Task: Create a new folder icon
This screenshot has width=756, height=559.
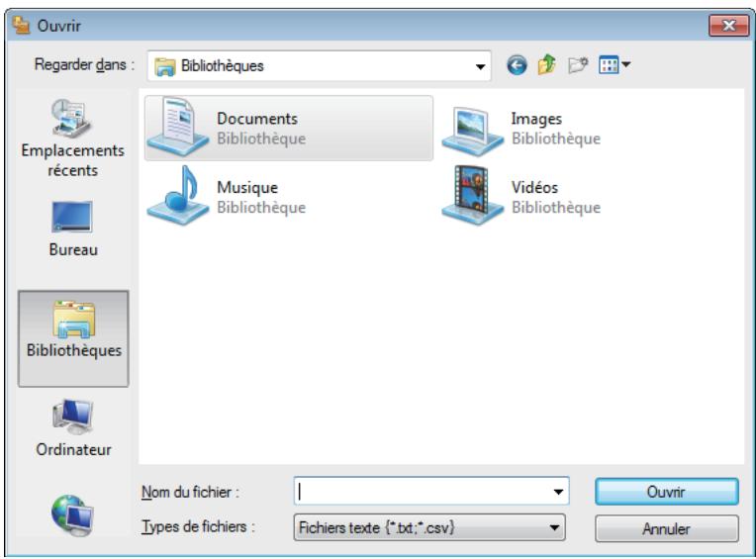Action: tap(578, 64)
